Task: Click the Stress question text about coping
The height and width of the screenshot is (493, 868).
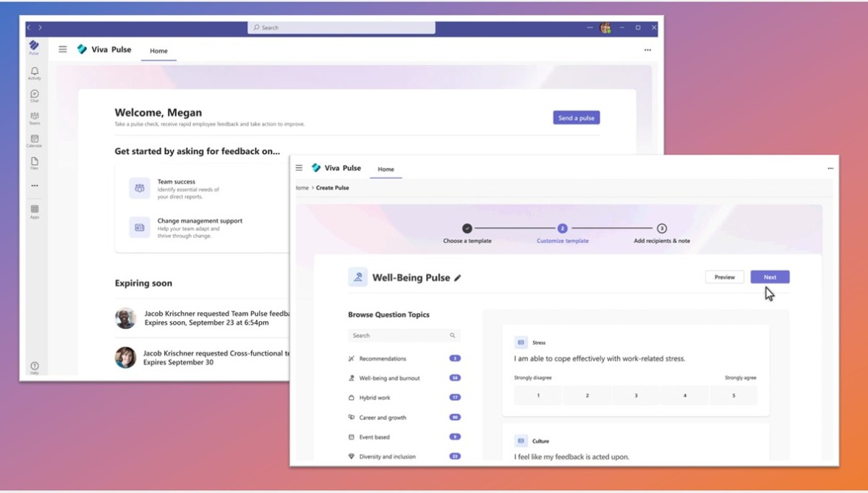Action: tap(600, 359)
